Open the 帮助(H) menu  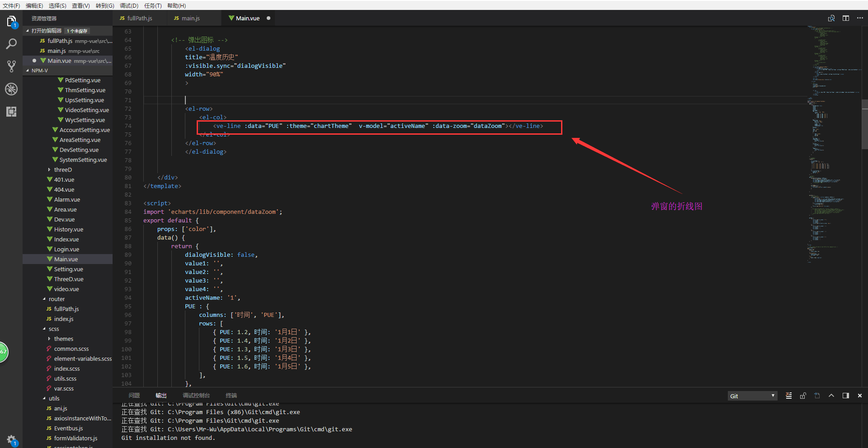pos(176,5)
